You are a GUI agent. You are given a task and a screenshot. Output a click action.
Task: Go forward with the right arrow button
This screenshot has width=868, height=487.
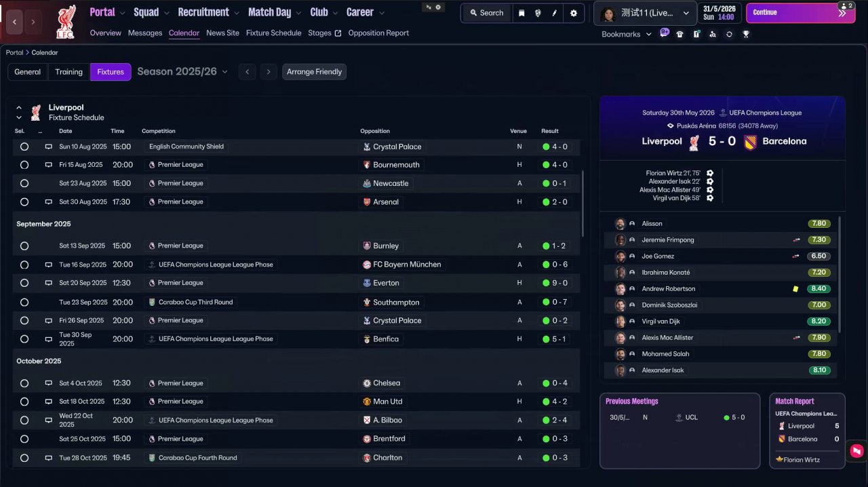(33, 22)
